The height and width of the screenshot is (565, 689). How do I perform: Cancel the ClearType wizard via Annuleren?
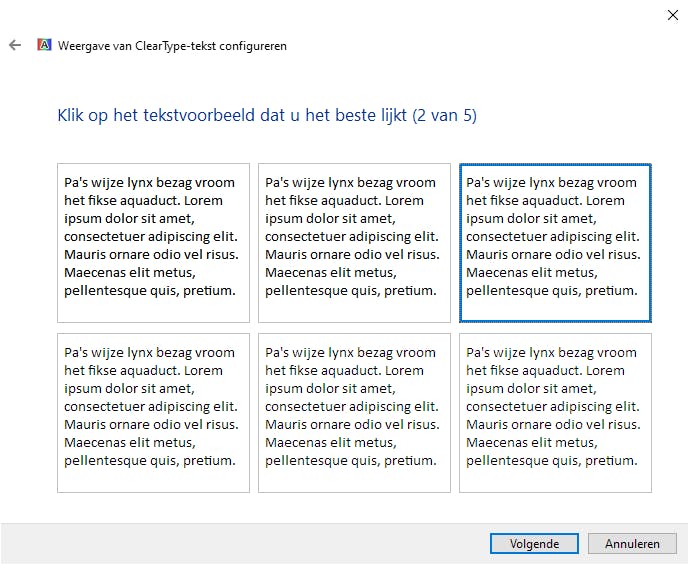tap(633, 544)
